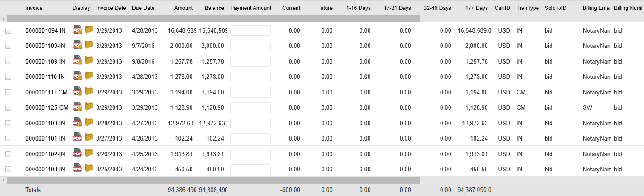Viewport: 644px width, 196px height.
Task: Click the top scrollbar left arrow
Action: tap(4, 19)
